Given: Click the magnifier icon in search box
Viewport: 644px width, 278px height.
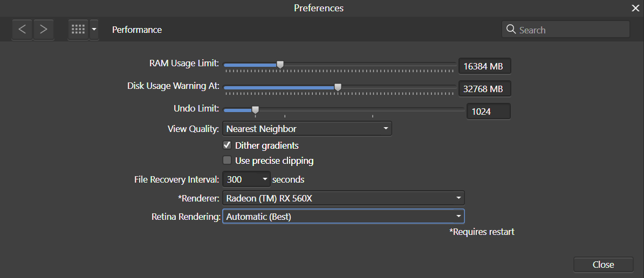Looking at the screenshot, I should (x=511, y=30).
